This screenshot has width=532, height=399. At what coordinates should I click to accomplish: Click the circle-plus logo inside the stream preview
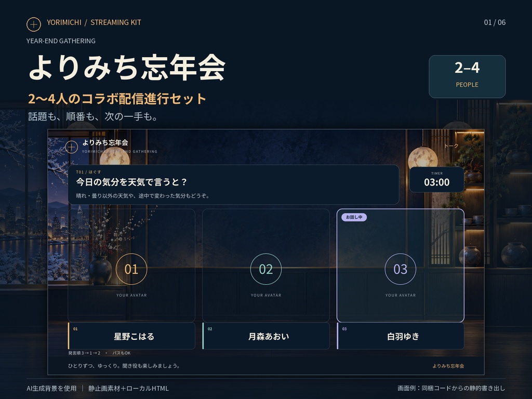point(71,147)
